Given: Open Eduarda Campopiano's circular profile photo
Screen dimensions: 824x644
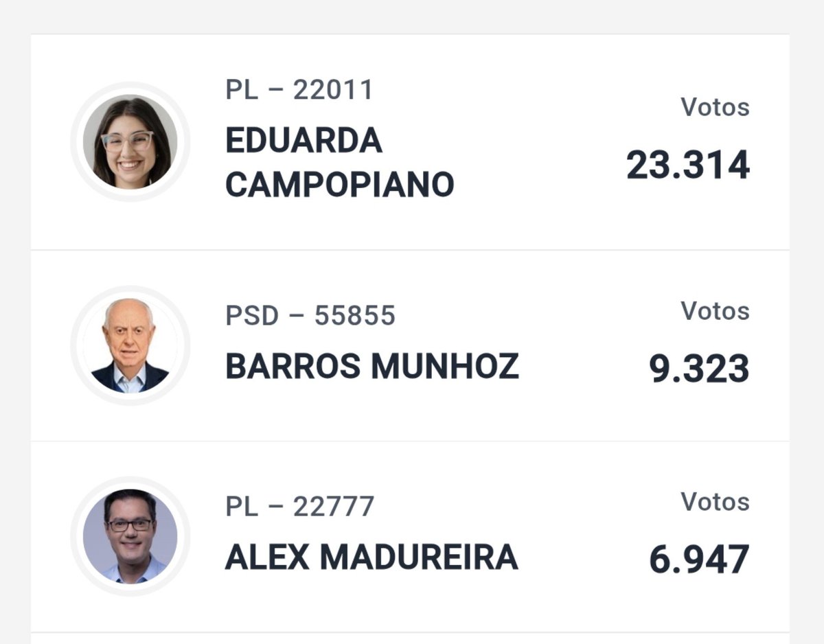Looking at the screenshot, I should [x=130, y=141].
